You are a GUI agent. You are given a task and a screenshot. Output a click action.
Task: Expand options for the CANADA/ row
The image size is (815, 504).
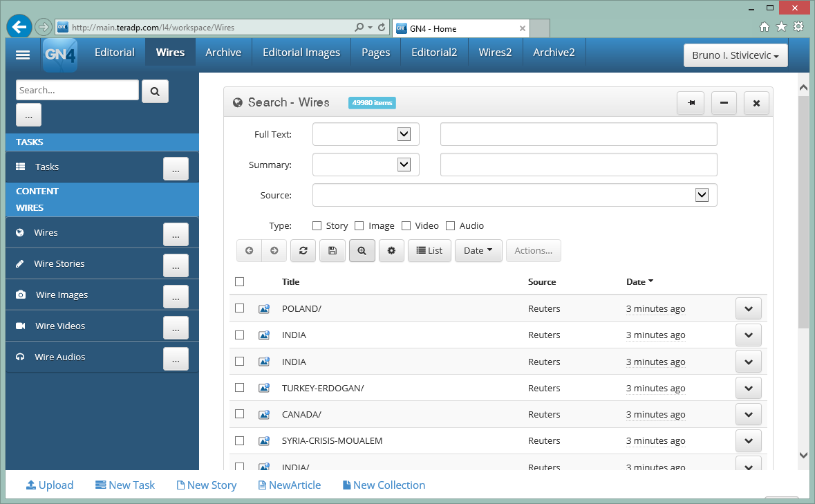[749, 414]
